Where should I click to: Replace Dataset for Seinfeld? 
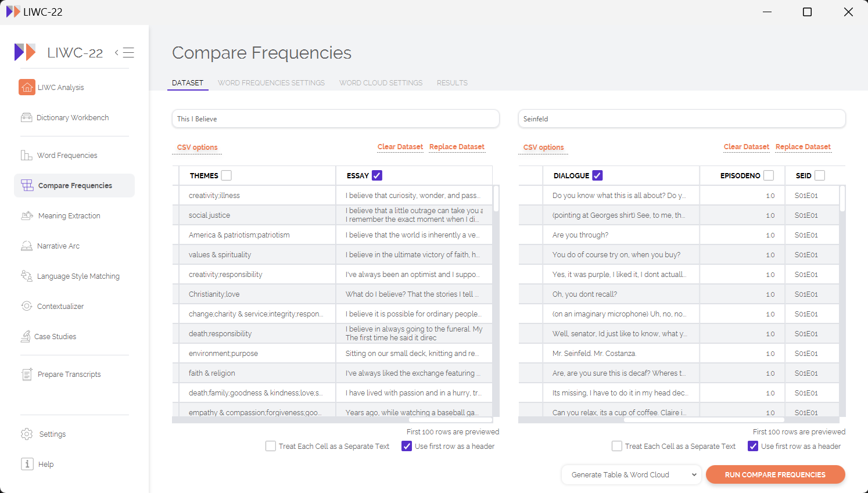pos(803,147)
